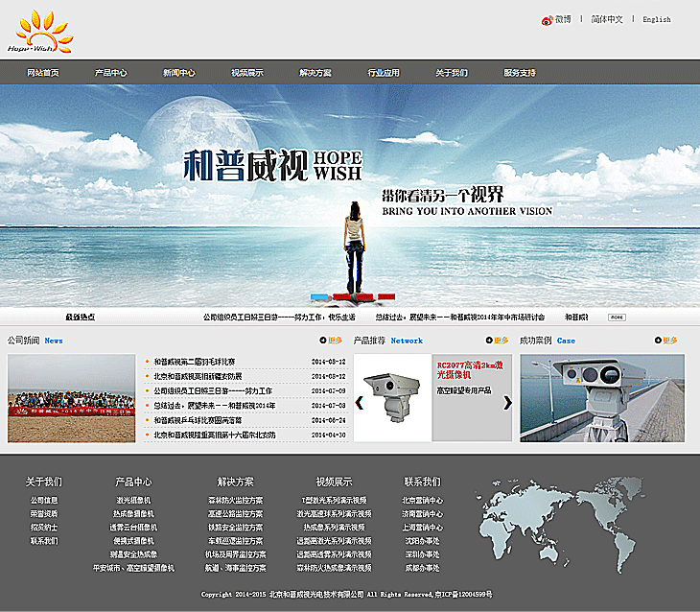The height and width of the screenshot is (612, 700).
Task: Select the blue banner slide indicator
Action: 319,297
